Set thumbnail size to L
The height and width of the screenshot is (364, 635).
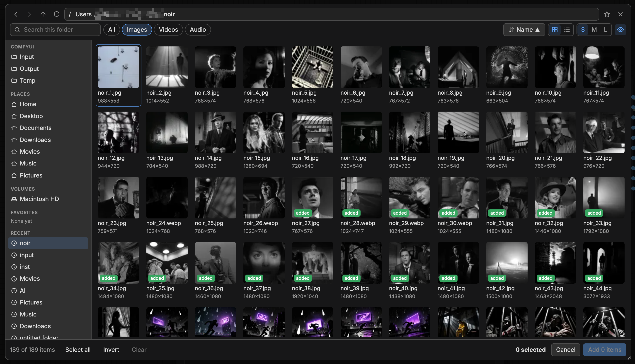tap(605, 30)
